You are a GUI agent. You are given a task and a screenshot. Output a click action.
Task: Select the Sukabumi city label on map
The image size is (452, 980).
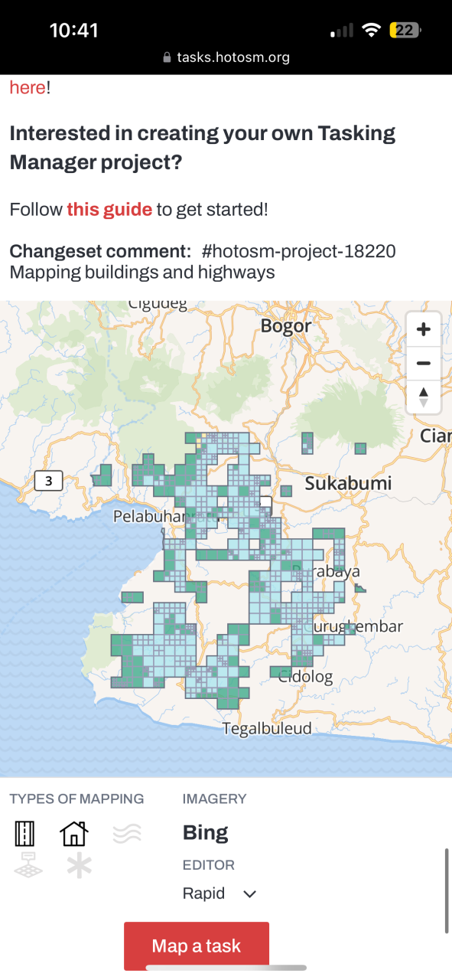[348, 483]
